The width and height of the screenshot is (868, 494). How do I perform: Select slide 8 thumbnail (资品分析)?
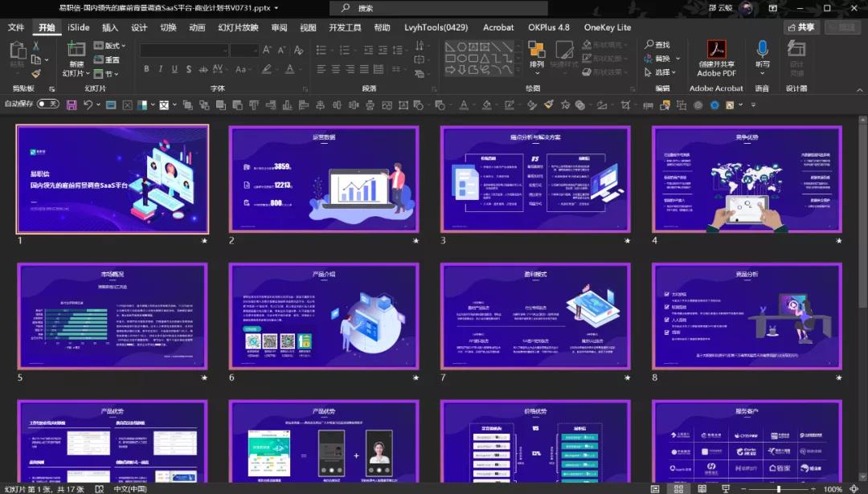click(x=747, y=316)
